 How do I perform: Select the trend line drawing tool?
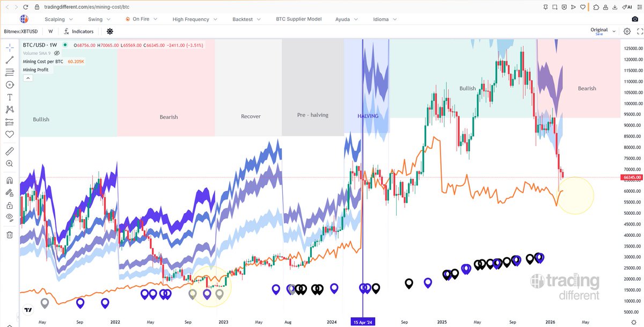(x=10, y=60)
